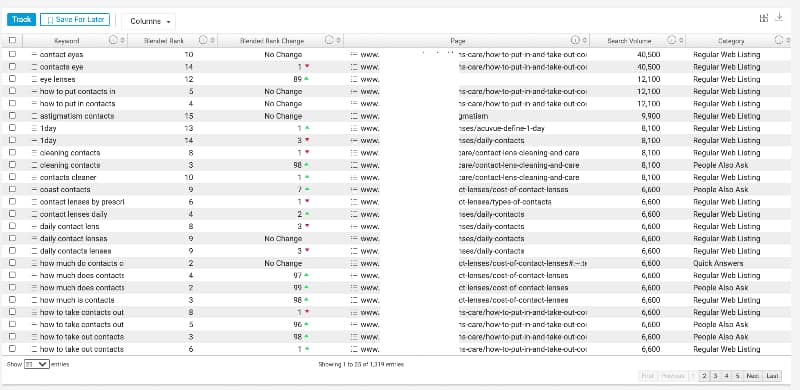Check the box for 'coast contacts' row
The height and width of the screenshot is (390, 800).
pos(13,189)
